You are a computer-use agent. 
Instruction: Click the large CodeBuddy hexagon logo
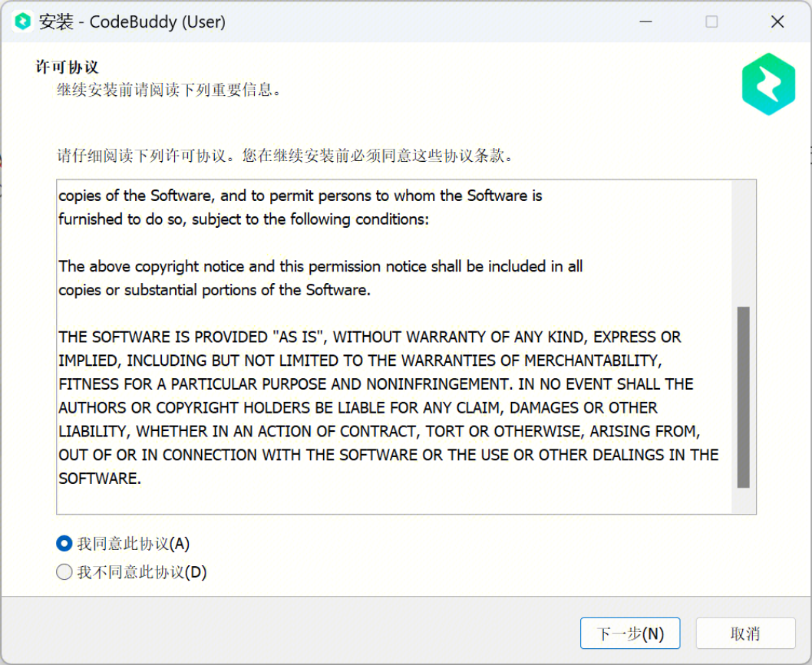[768, 84]
